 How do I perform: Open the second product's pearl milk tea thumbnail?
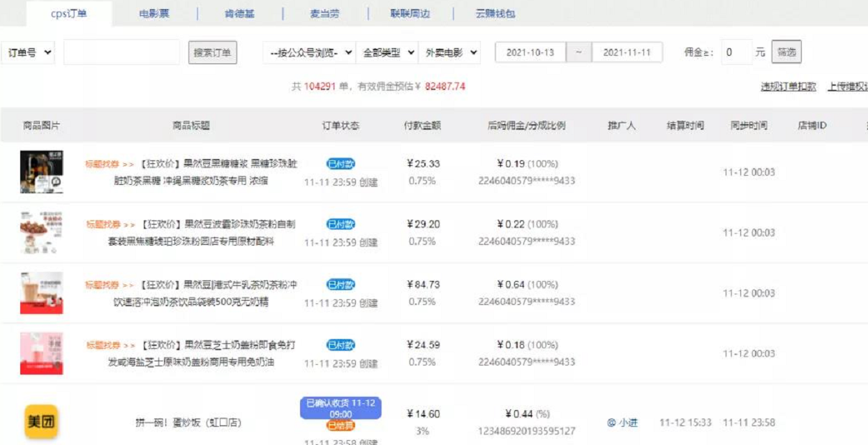41,232
